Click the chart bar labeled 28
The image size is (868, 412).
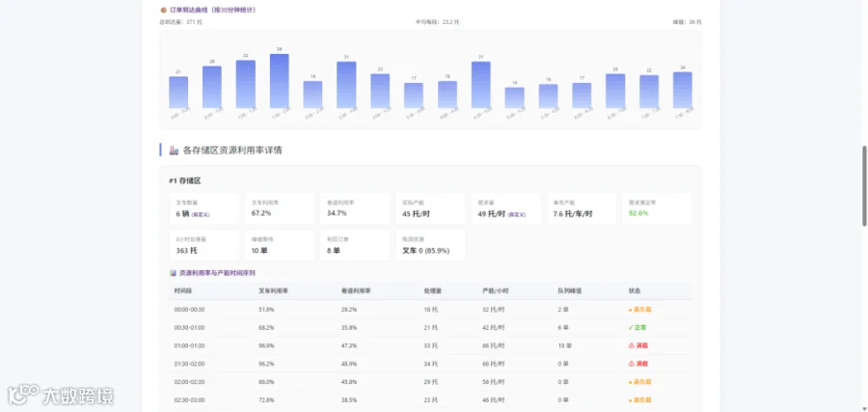pyautogui.click(x=212, y=87)
